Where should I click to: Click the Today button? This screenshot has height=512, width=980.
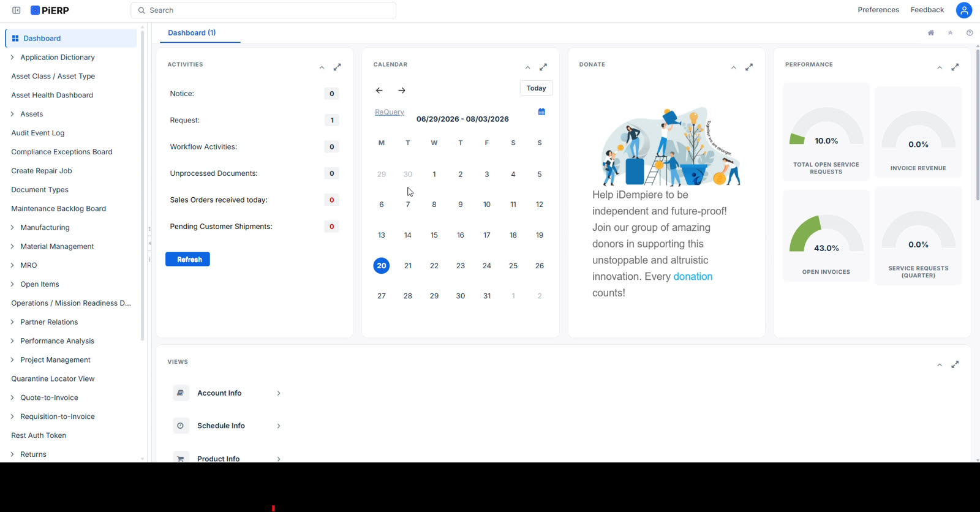(x=536, y=88)
